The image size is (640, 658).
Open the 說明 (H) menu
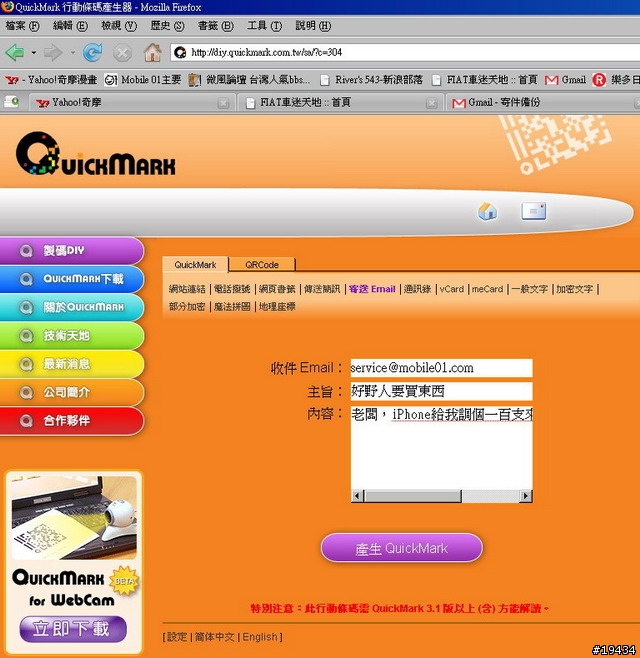[313, 26]
